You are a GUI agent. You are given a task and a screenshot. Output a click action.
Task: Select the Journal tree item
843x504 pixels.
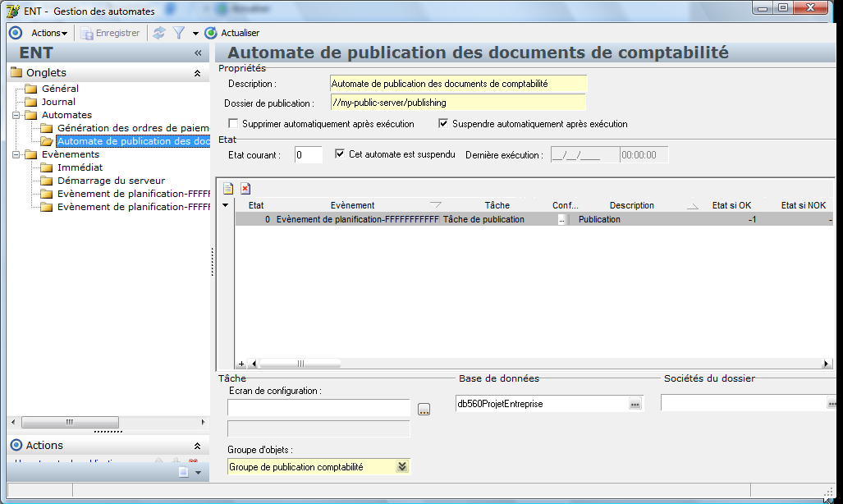pos(58,102)
